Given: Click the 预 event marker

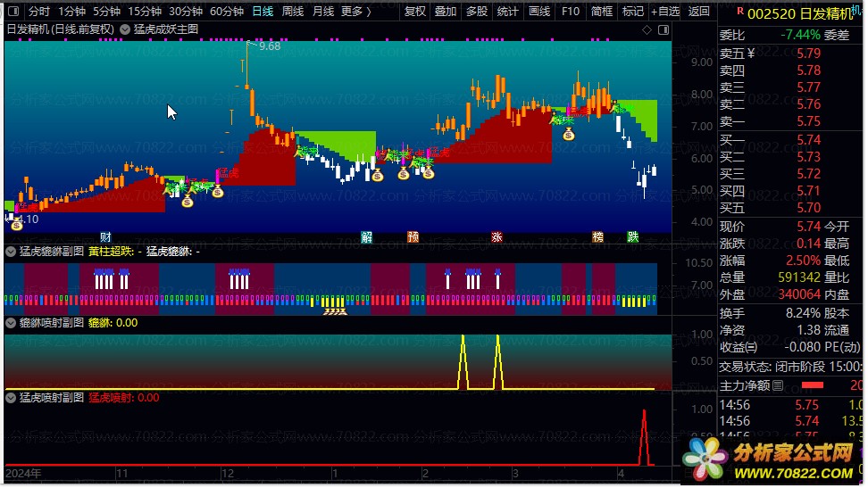Looking at the screenshot, I should tap(413, 237).
